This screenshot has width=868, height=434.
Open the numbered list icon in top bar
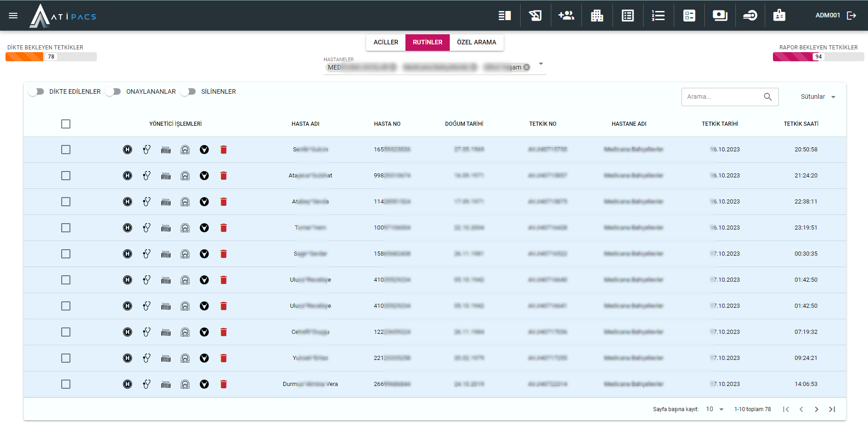658,16
